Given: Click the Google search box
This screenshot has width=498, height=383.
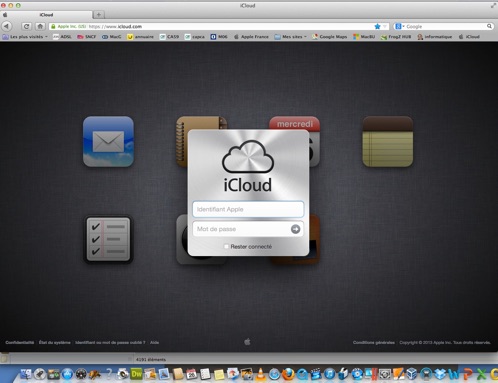Looking at the screenshot, I should coord(445,26).
